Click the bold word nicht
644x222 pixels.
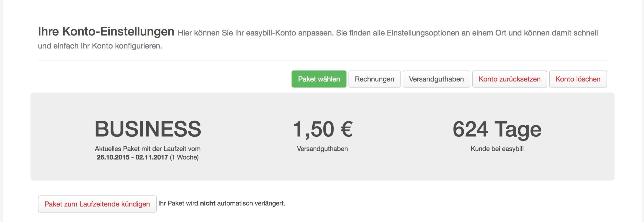(207, 203)
